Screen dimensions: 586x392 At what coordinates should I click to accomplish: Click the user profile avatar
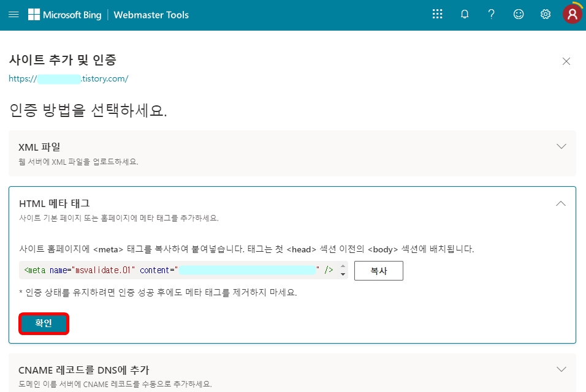coord(571,14)
